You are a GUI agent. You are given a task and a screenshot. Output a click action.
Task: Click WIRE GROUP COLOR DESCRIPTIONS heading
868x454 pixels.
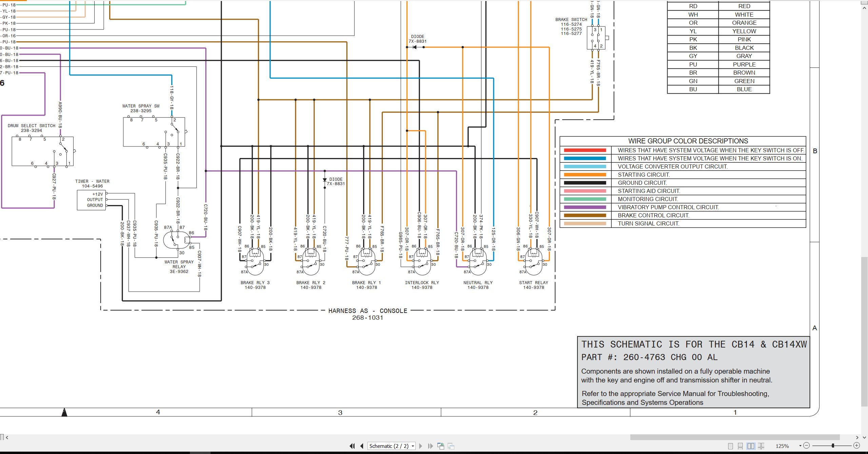pyautogui.click(x=688, y=141)
